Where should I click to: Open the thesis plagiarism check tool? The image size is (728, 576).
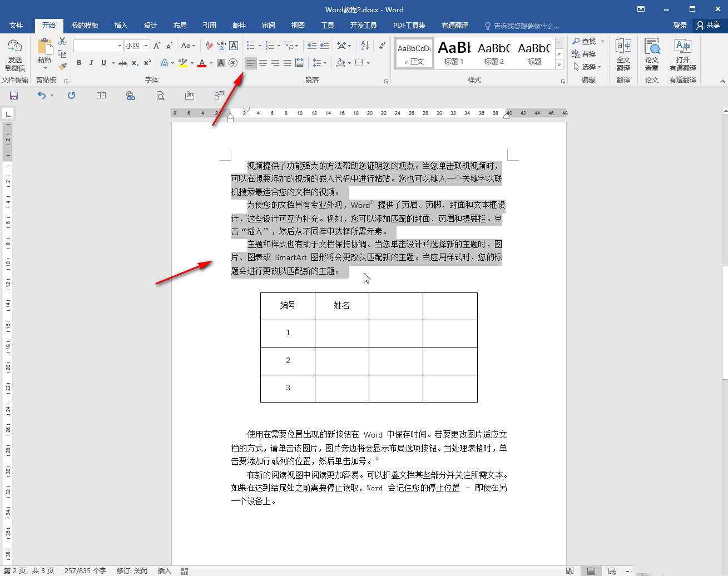coord(652,55)
